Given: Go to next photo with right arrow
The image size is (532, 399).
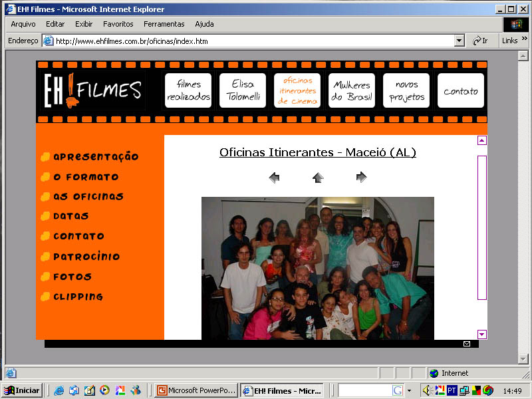Looking at the screenshot, I should coord(361,177).
